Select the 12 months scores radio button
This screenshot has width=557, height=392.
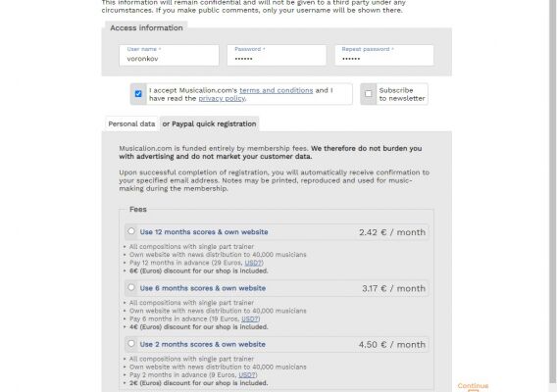[131, 231]
